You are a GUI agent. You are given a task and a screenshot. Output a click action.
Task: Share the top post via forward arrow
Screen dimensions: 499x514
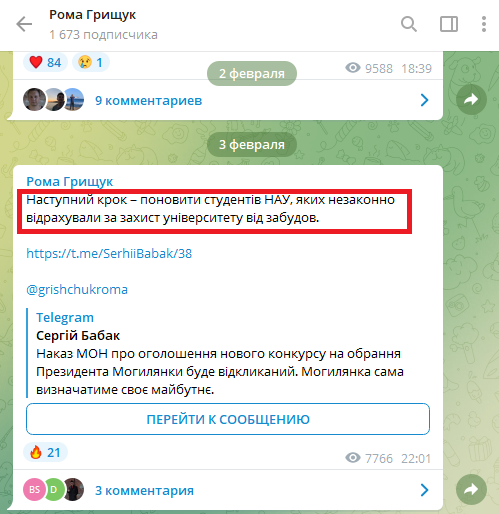(471, 99)
